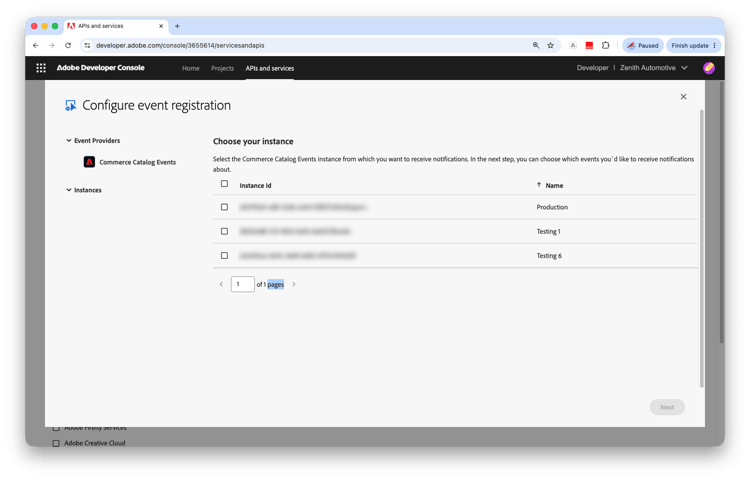The height and width of the screenshot is (480, 750).
Task: Click the Paused profile button
Action: point(643,45)
